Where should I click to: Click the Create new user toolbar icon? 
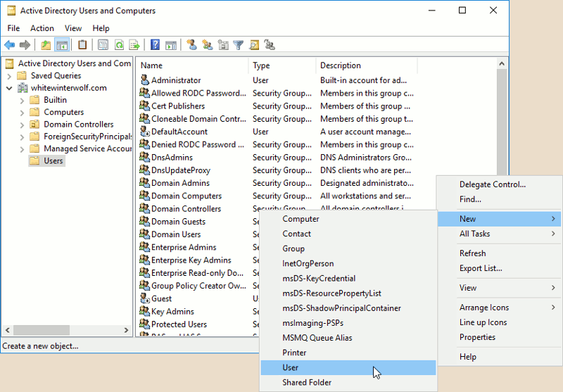tap(191, 45)
